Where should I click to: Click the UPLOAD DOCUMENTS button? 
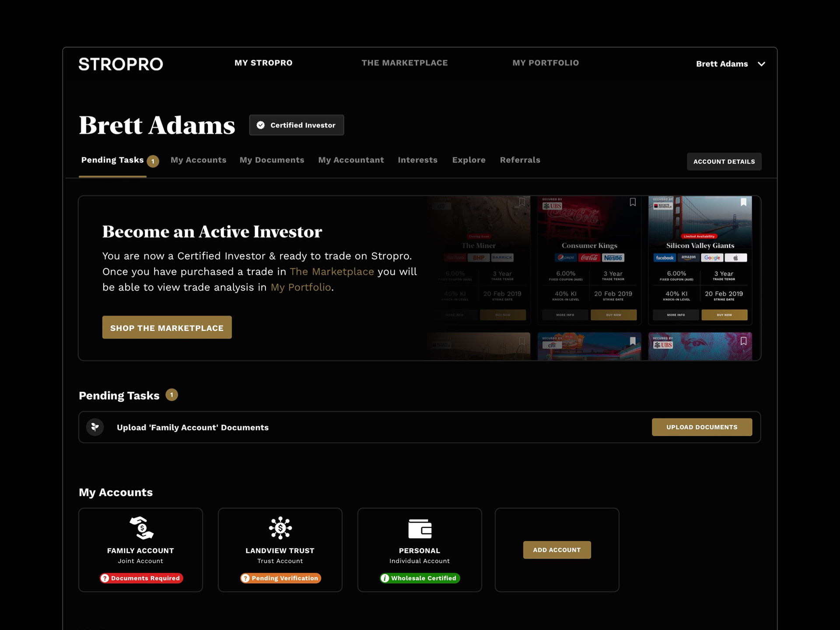pyautogui.click(x=702, y=427)
